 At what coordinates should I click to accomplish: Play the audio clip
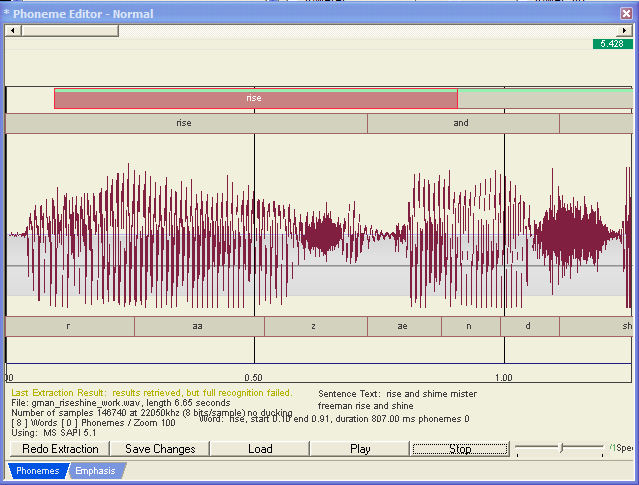tap(360, 449)
